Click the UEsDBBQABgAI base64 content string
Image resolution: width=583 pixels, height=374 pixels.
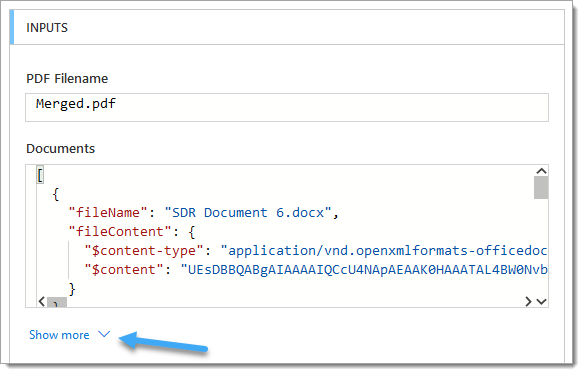(364, 270)
